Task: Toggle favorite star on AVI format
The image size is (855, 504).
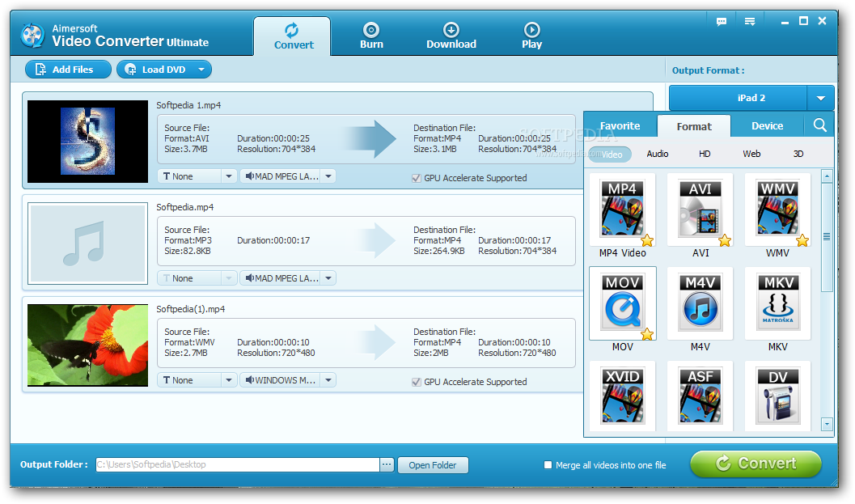Action: click(x=725, y=240)
